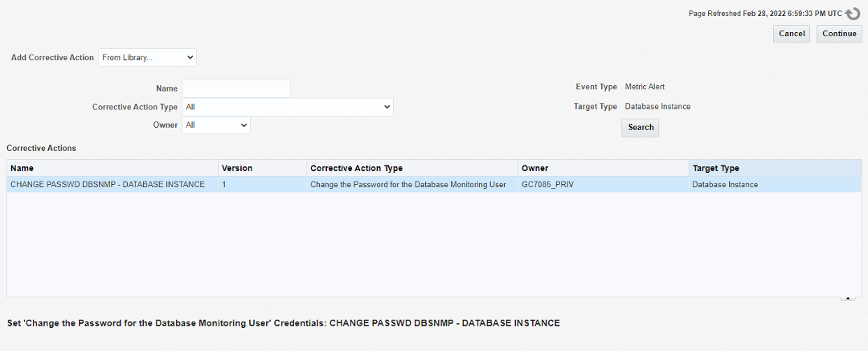868x352 pixels.
Task: Sort by the Version column header
Action: [x=237, y=169]
